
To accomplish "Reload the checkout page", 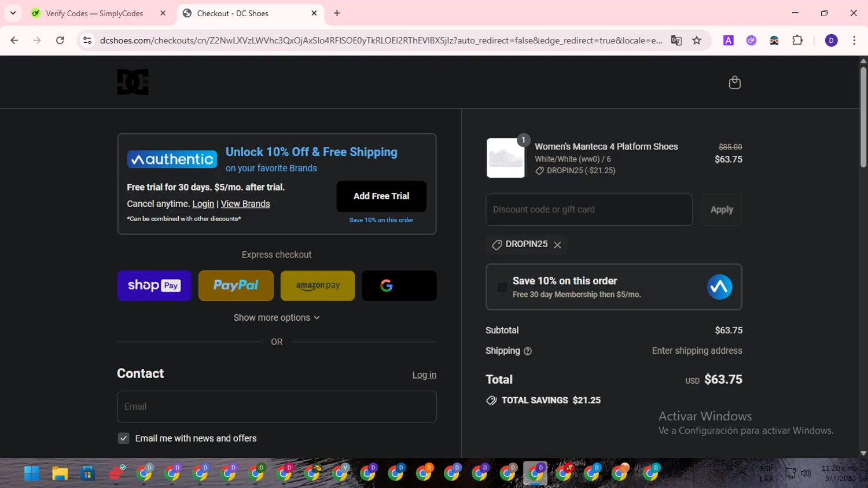I will (60, 40).
